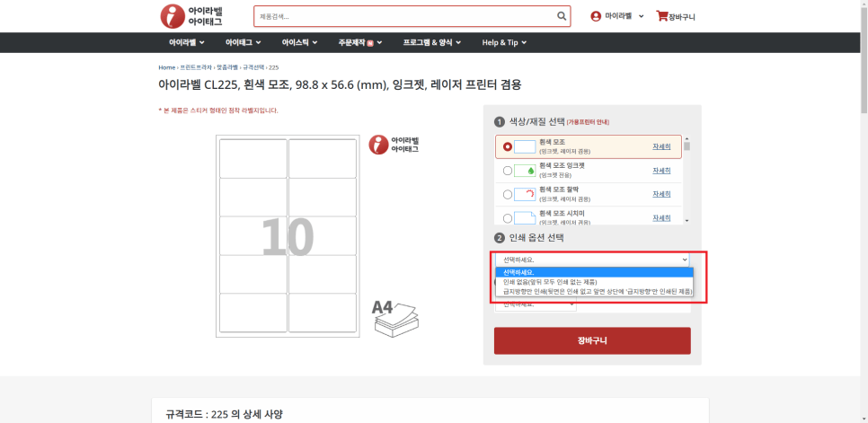Screen dimensions: 868x423
Task: Click the 흰색 모조 시치미 material icon
Action: pos(525,217)
